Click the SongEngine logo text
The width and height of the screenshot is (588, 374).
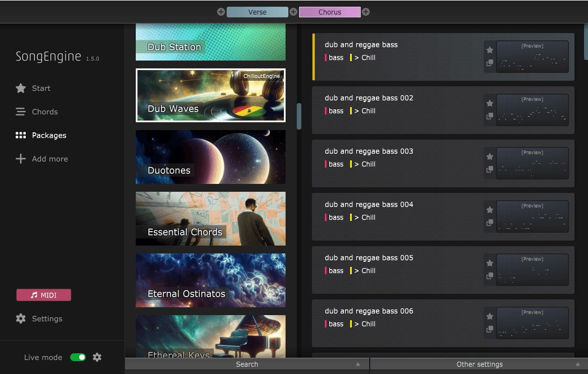pos(48,56)
